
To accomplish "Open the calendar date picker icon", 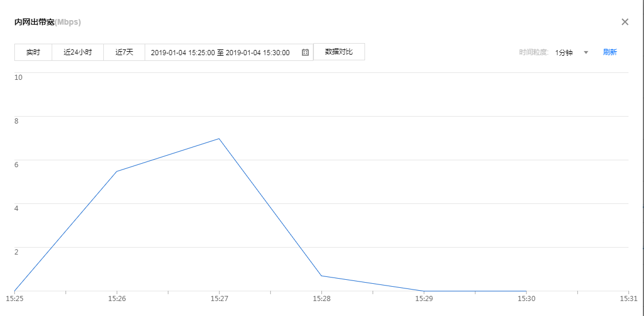I will (x=305, y=52).
